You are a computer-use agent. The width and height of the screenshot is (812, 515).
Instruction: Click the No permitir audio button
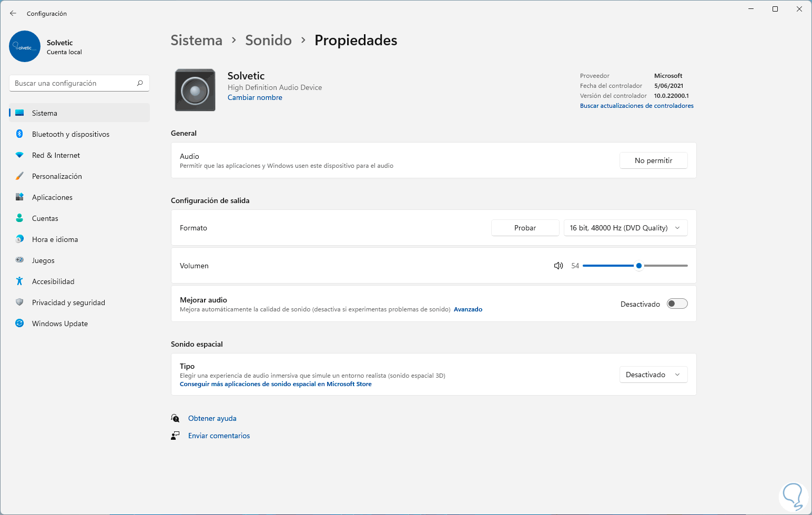pyautogui.click(x=653, y=160)
